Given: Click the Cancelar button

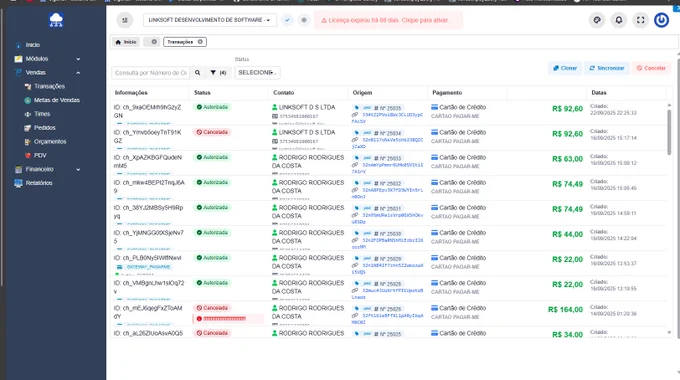Looking at the screenshot, I should [651, 68].
